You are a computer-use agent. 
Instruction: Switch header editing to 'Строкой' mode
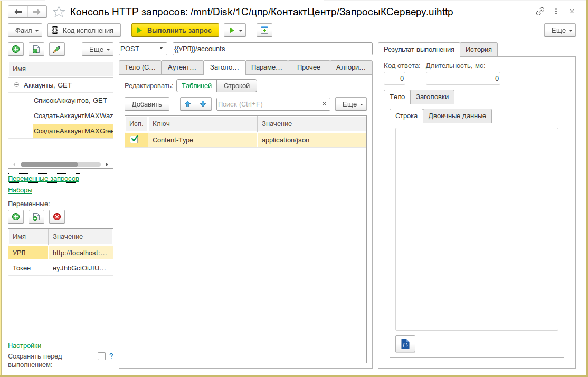236,86
